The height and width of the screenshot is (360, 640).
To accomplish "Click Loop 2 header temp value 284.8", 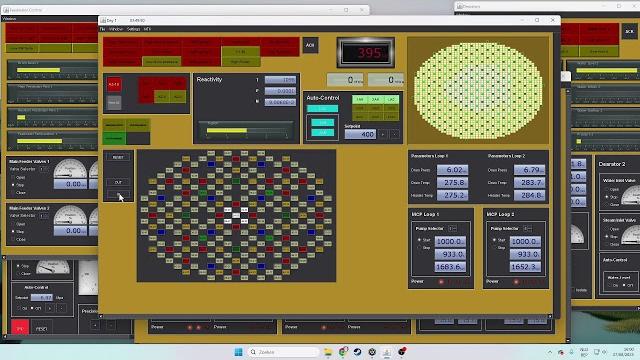I will pyautogui.click(x=529, y=196).
